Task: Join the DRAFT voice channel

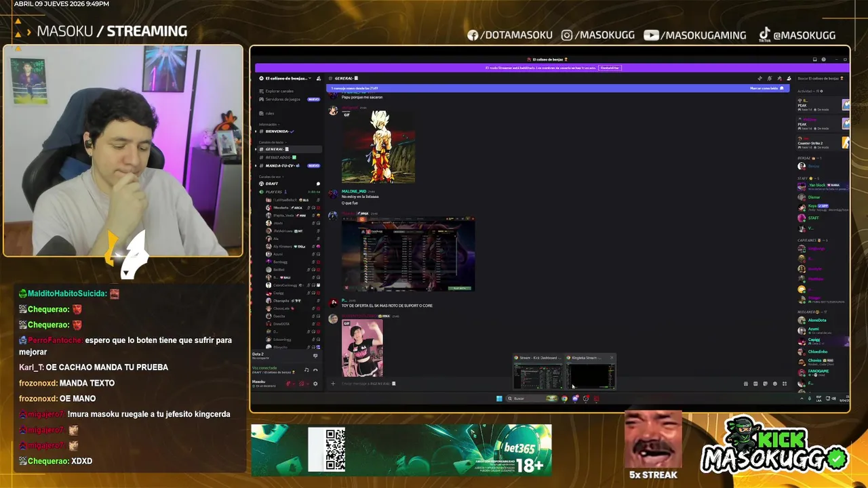Action: point(290,184)
